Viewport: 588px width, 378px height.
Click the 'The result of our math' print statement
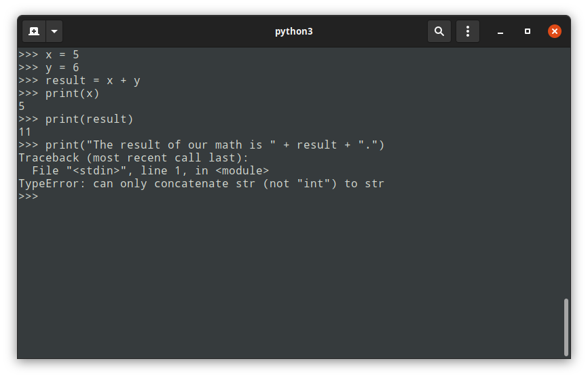pos(215,145)
